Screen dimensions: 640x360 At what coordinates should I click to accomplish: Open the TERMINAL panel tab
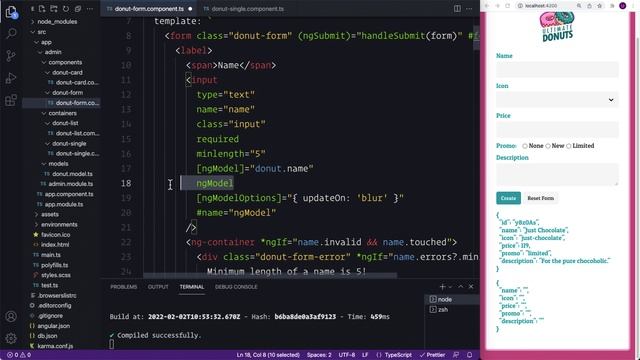point(191,287)
